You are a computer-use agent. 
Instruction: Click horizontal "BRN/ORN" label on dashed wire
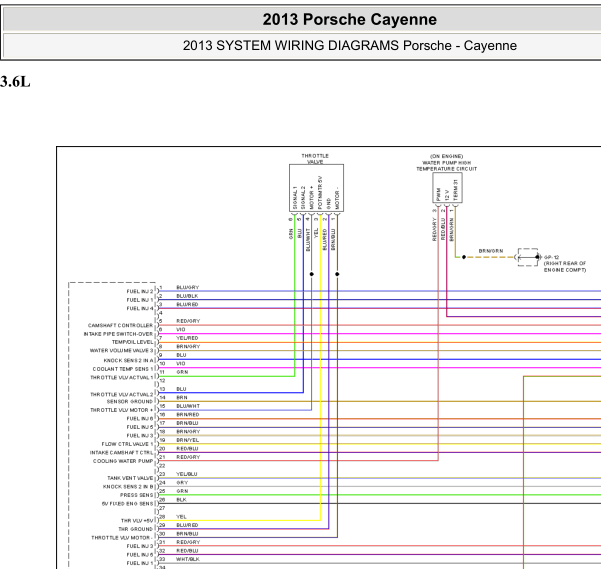[491, 251]
